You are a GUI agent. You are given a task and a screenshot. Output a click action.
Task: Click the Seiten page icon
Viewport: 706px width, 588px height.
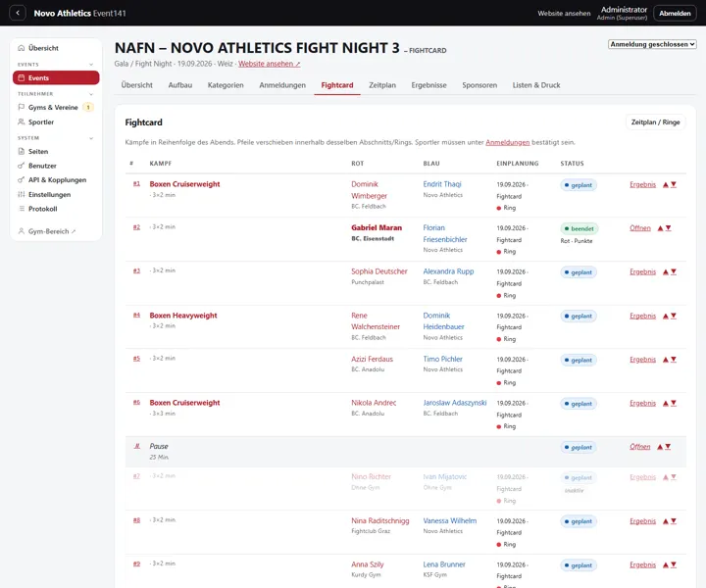click(22, 152)
